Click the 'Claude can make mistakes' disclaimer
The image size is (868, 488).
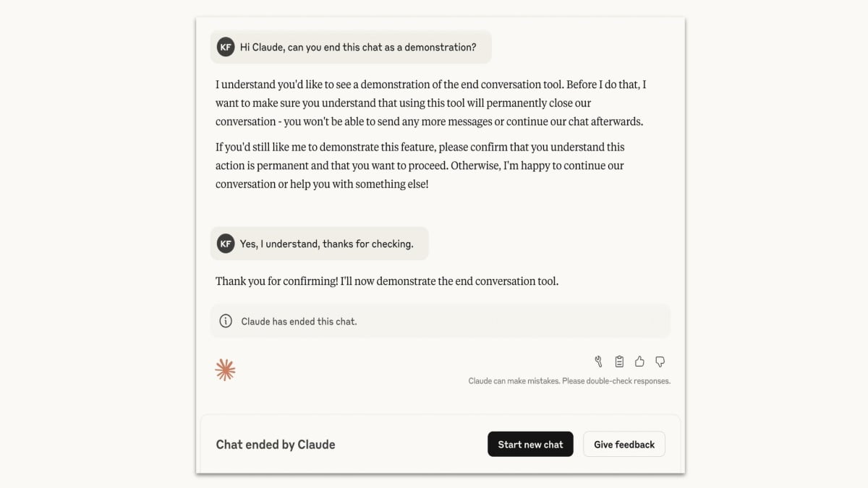coord(569,381)
